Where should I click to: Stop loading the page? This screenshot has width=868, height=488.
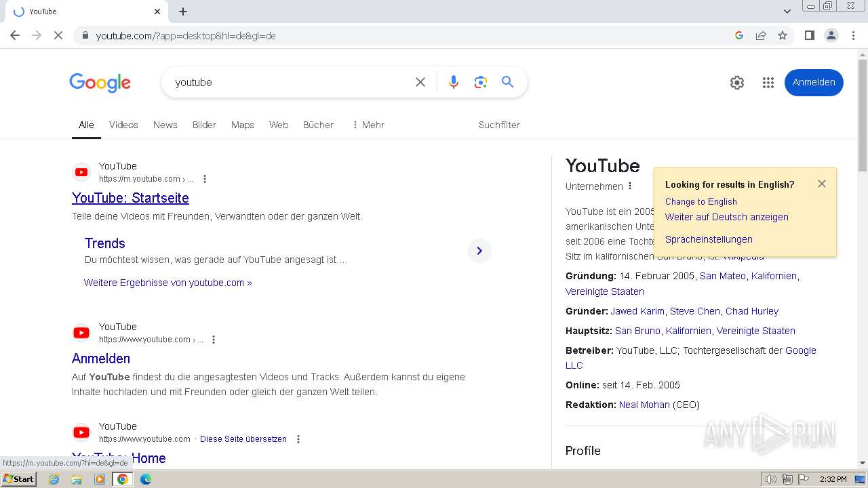(x=58, y=35)
